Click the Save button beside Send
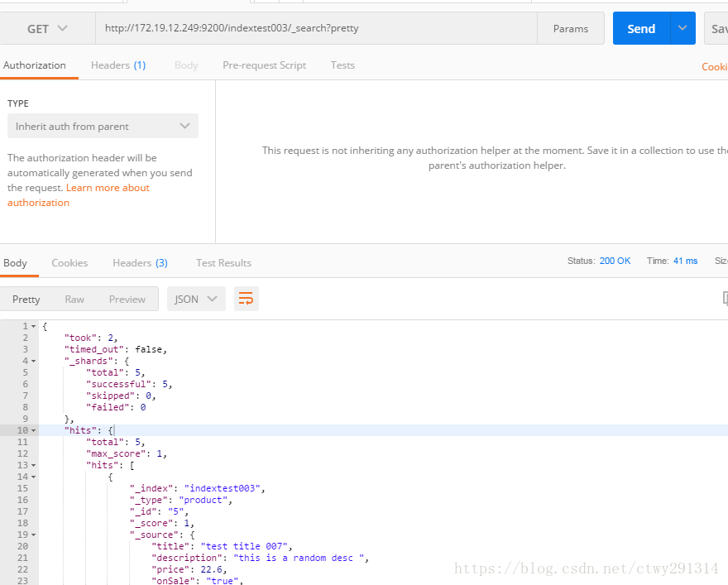The height and width of the screenshot is (585, 728). (717, 29)
